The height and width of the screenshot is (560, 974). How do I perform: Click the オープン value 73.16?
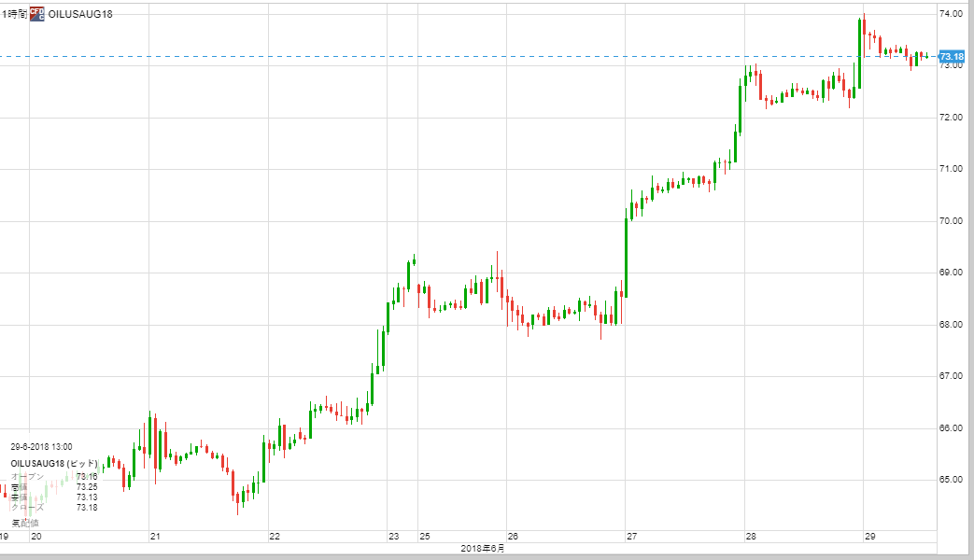coord(87,477)
